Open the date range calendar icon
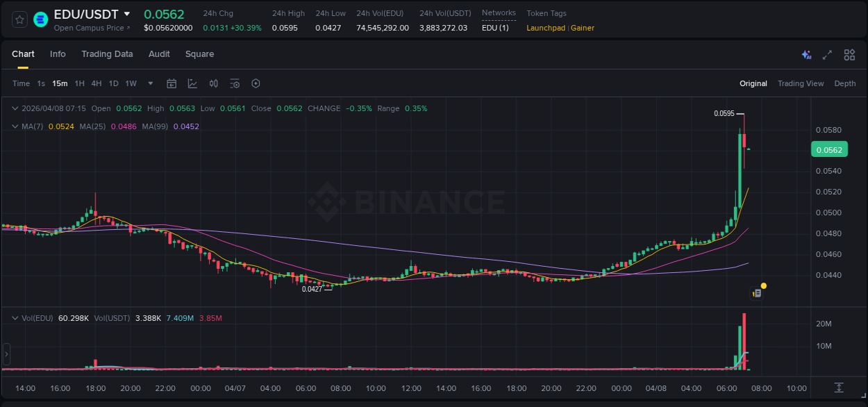This screenshot has width=868, height=407. [172, 83]
